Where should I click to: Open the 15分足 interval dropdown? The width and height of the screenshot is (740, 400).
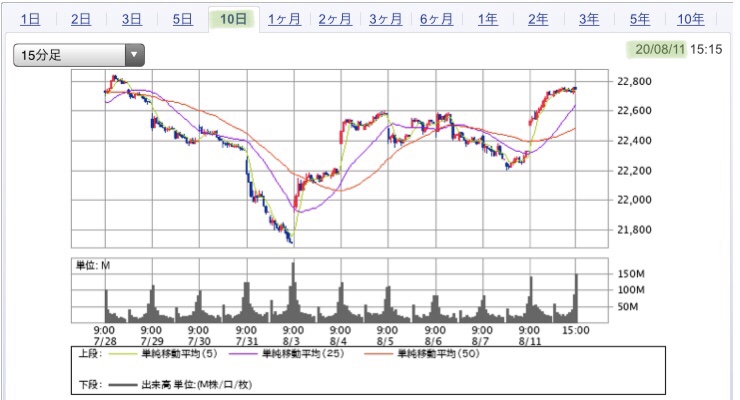point(79,55)
